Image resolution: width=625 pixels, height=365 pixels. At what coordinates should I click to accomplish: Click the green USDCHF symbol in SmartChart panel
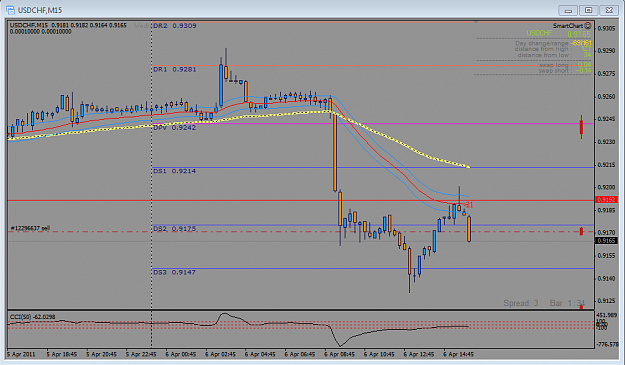[x=539, y=33]
